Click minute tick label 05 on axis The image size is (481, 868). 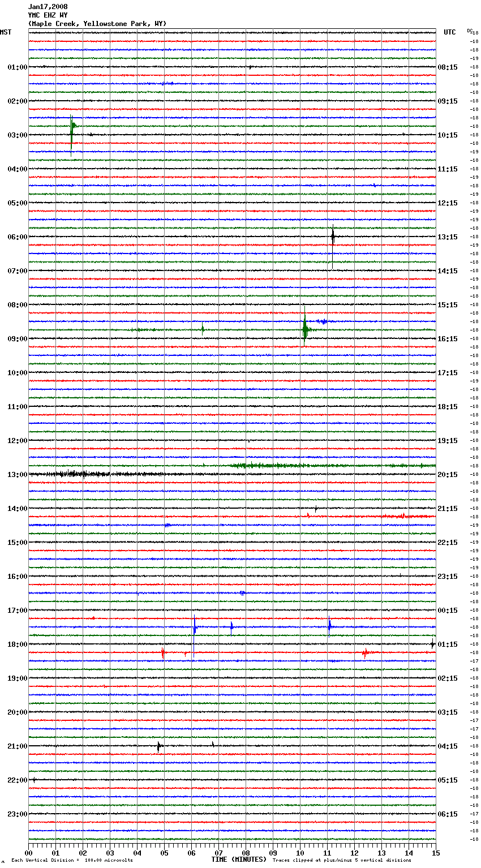pyautogui.click(x=164, y=853)
